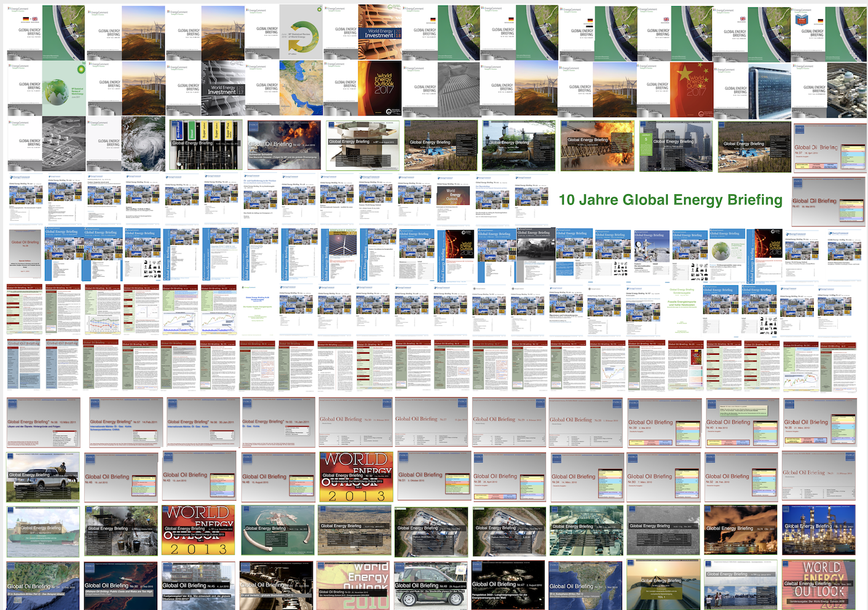Viewport: 868px width, 610px height.
Task: Click the green "10 Jahre Global Energy Briefing" heading
Action: 671,200
